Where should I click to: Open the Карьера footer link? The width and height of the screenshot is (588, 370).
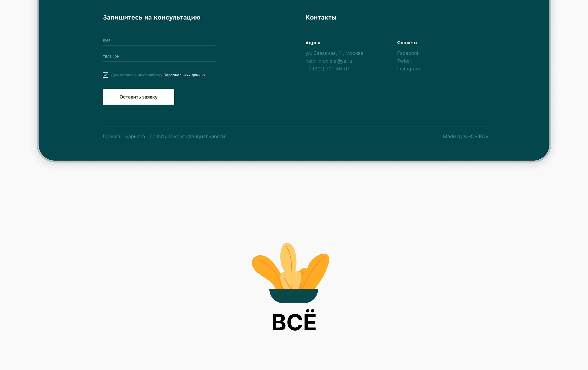pyautogui.click(x=135, y=137)
